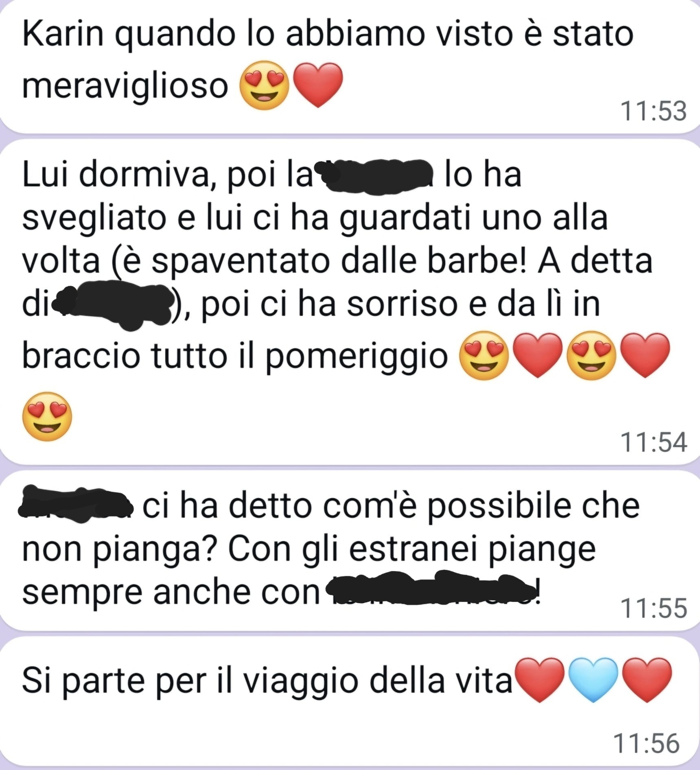Select the 'Si parte per il viaggio' message
700x770 pixels.
coord(350,701)
